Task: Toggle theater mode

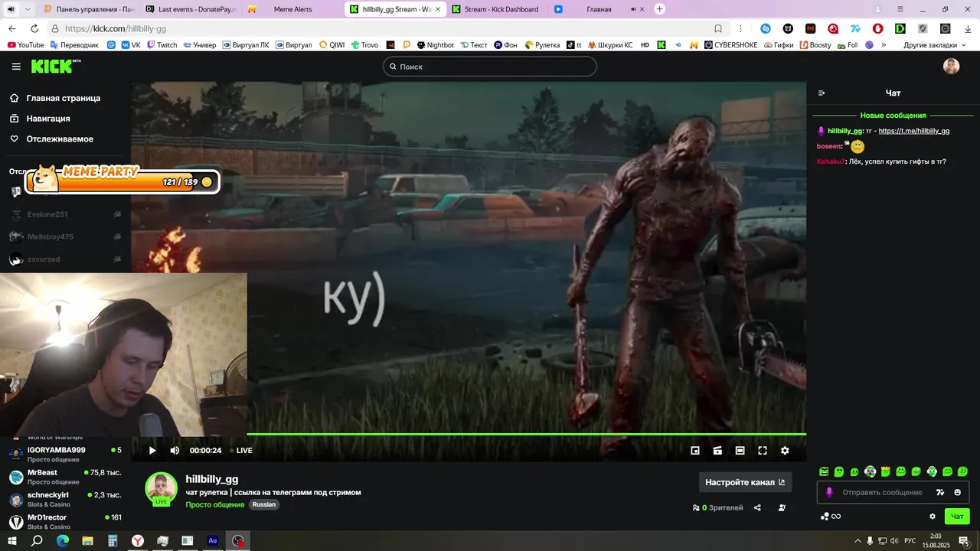Action: point(740,451)
